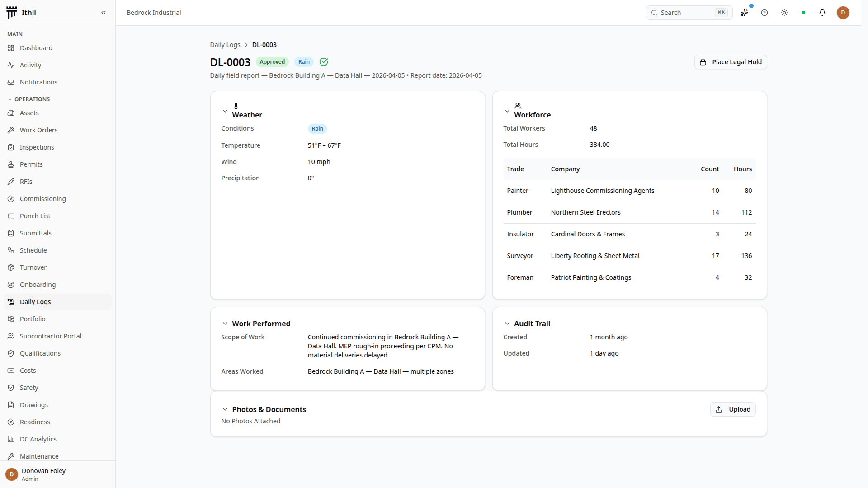Collapse the Photos & Documents section
The width and height of the screenshot is (868, 488).
225,409
